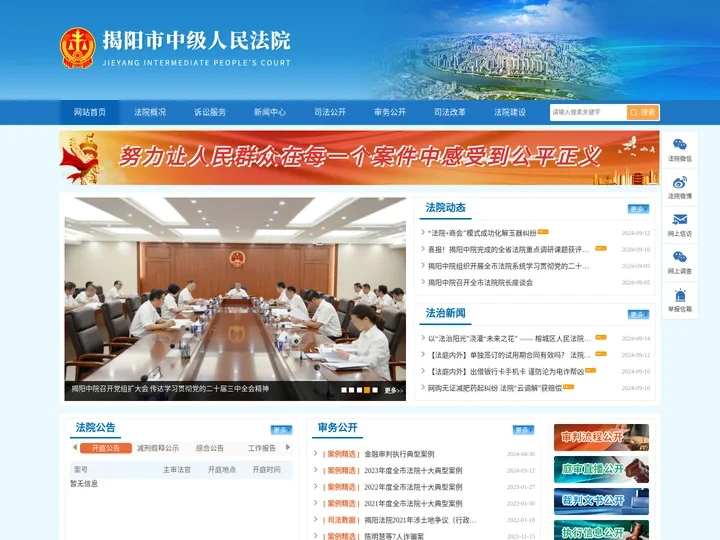Select the fifth carousel dot on the slideshow
Image resolution: width=720 pixels, height=540 pixels.
pyautogui.click(x=375, y=390)
